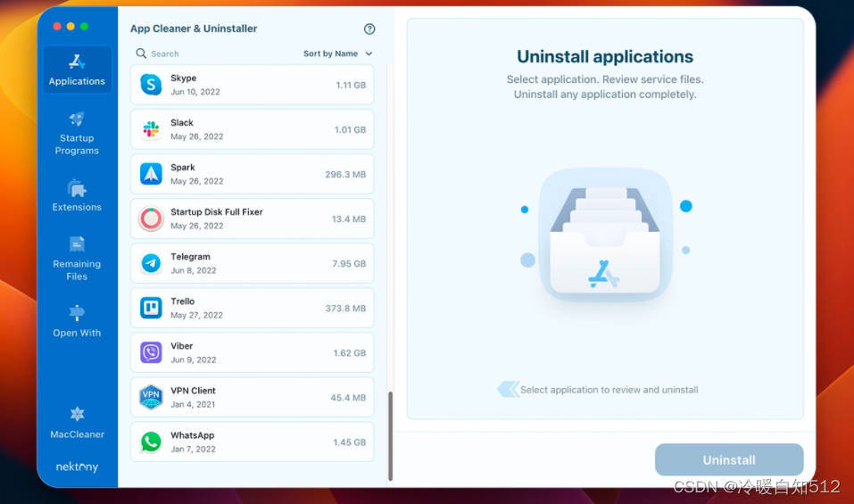Click the Skype name text

coord(184,78)
